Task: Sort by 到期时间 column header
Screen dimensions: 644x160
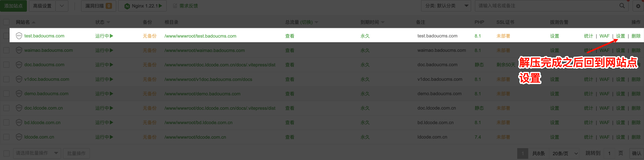Action: pos(369,22)
